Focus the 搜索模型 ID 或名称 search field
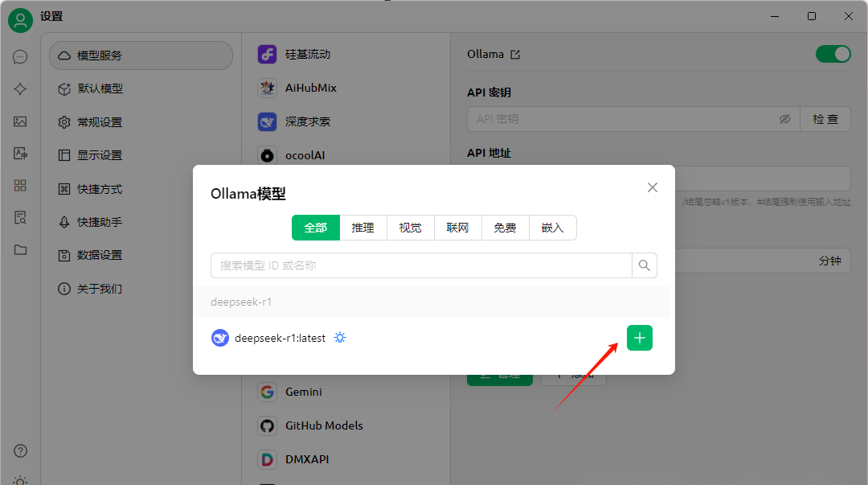This screenshot has height=485, width=868. 421,265
